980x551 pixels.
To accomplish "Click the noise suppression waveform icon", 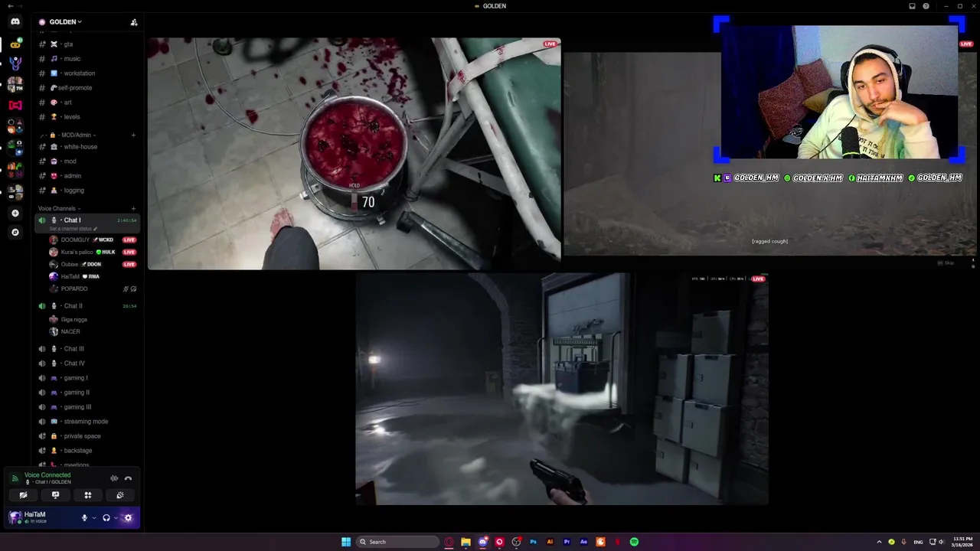I will 114,478.
